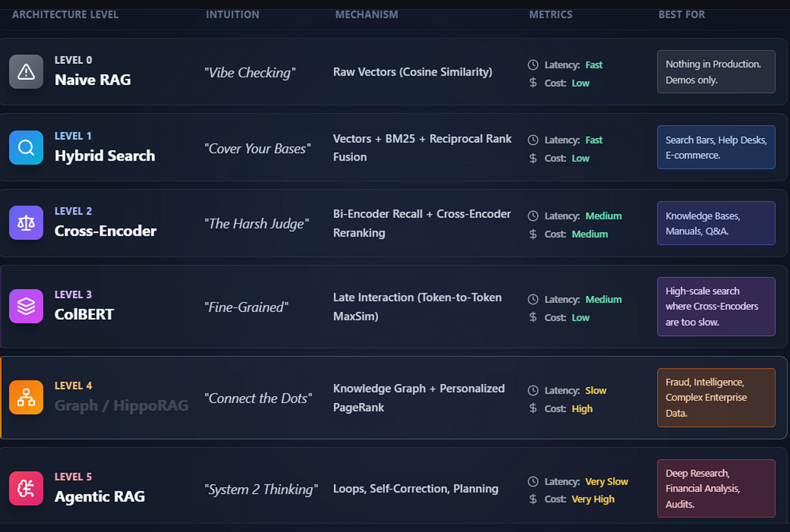The width and height of the screenshot is (790, 532).
Task: Click the clock icon in ColBERT row
Action: [x=533, y=300]
